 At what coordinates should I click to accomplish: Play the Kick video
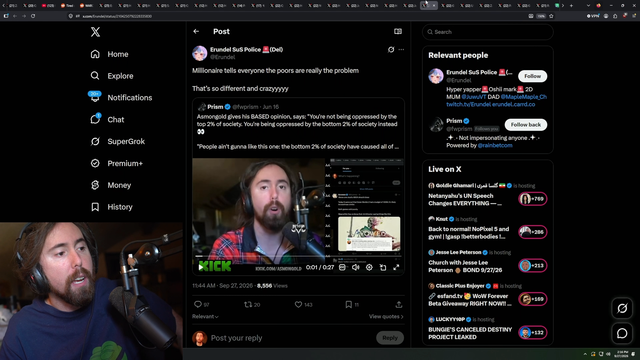pos(200,267)
